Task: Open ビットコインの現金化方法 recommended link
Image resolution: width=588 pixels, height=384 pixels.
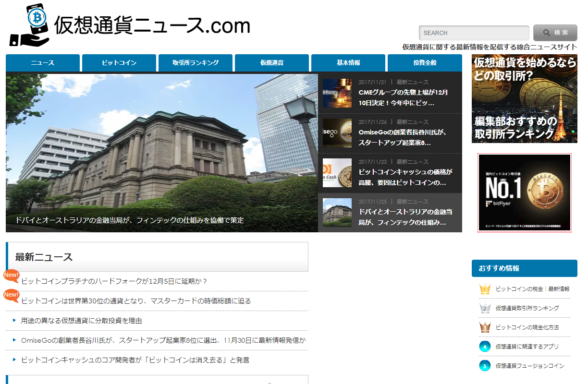Action: click(x=527, y=327)
